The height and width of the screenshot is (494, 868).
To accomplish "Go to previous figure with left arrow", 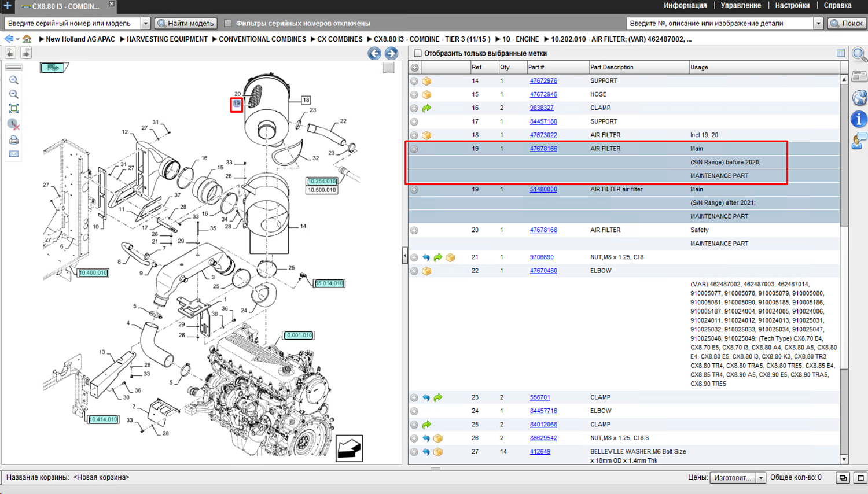I will pos(374,54).
